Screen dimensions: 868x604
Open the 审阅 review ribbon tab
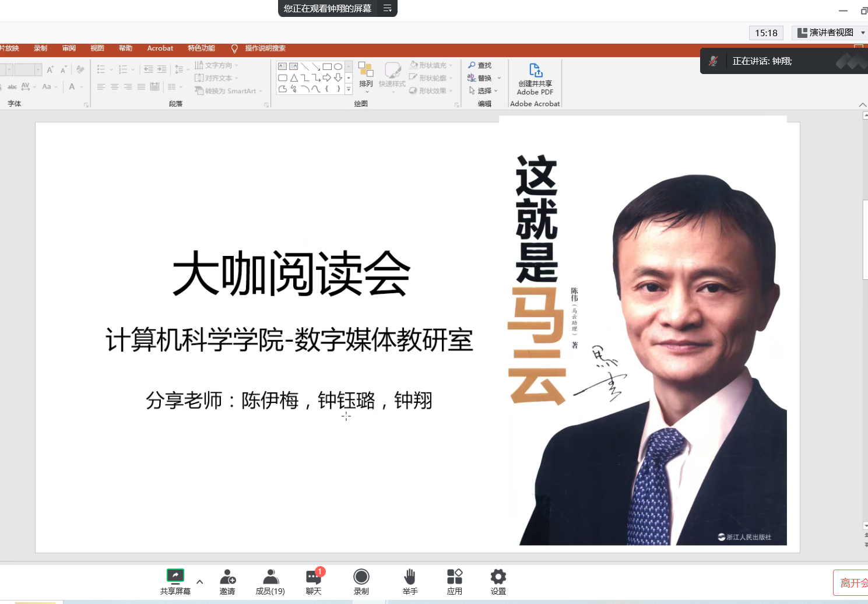coord(69,48)
